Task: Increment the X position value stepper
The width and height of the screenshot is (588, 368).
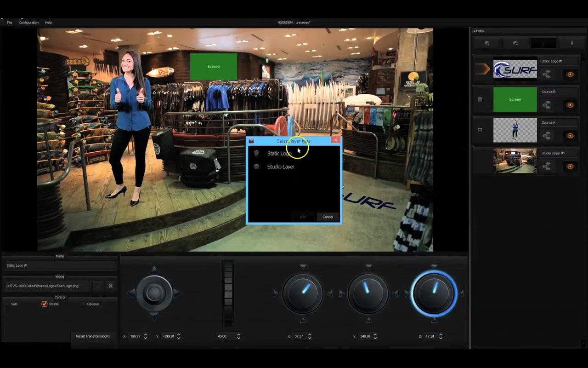Action: 146,334
